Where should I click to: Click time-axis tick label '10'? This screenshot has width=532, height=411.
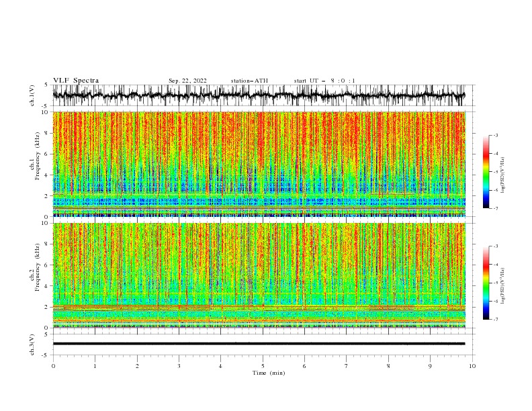472,366
